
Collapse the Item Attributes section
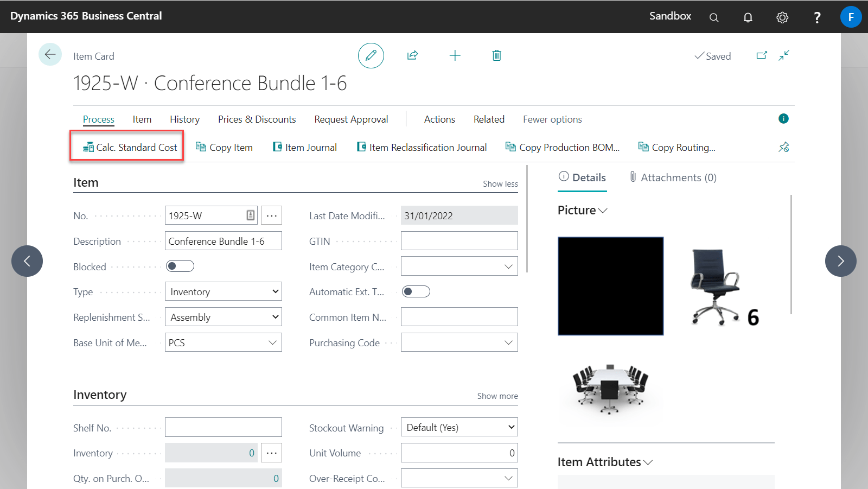pyautogui.click(x=648, y=462)
